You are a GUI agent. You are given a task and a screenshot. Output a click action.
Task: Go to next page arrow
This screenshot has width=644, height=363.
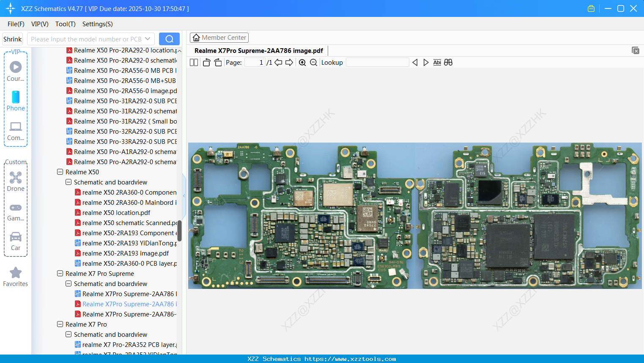click(x=289, y=63)
